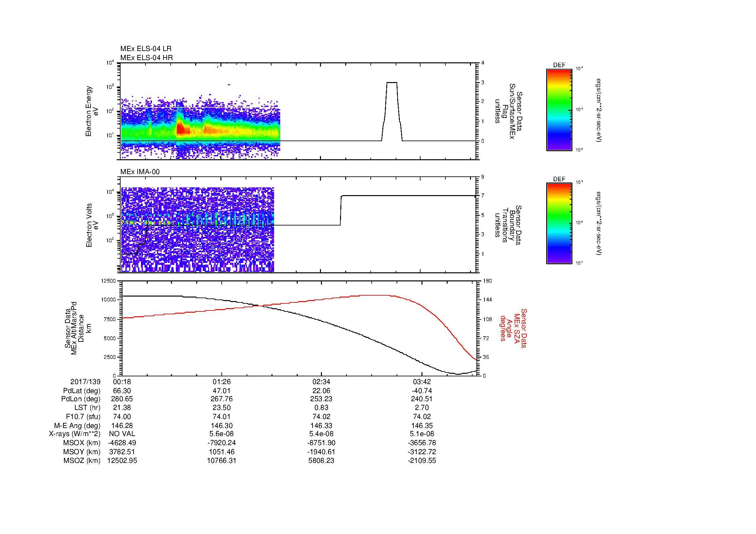Click the '00:18' time tick label

[x=122, y=382]
